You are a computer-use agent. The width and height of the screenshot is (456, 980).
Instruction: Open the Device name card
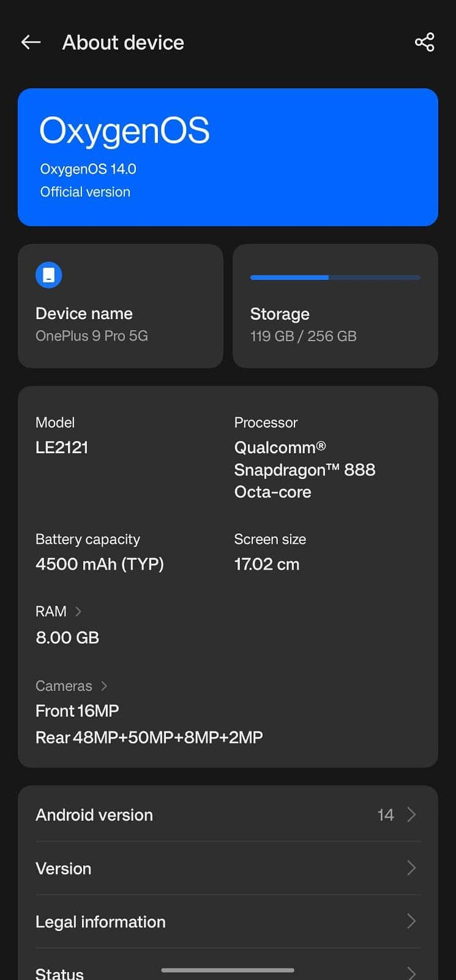click(x=121, y=306)
